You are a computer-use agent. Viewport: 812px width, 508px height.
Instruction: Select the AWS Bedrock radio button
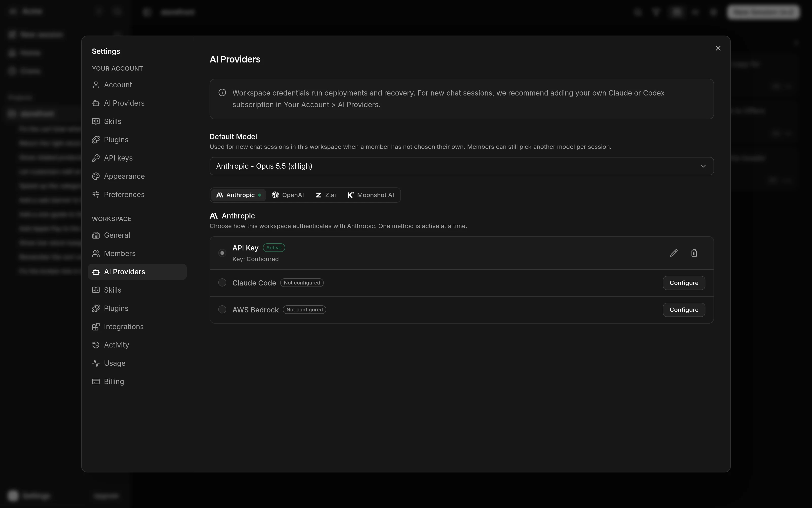click(222, 309)
